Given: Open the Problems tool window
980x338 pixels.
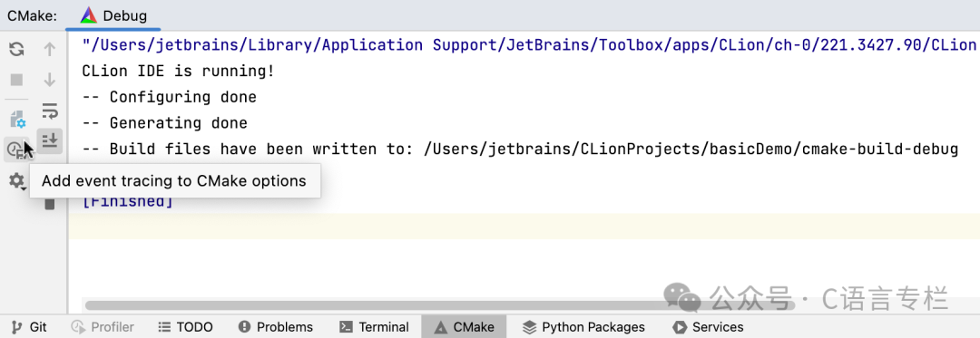Looking at the screenshot, I should click(x=276, y=327).
